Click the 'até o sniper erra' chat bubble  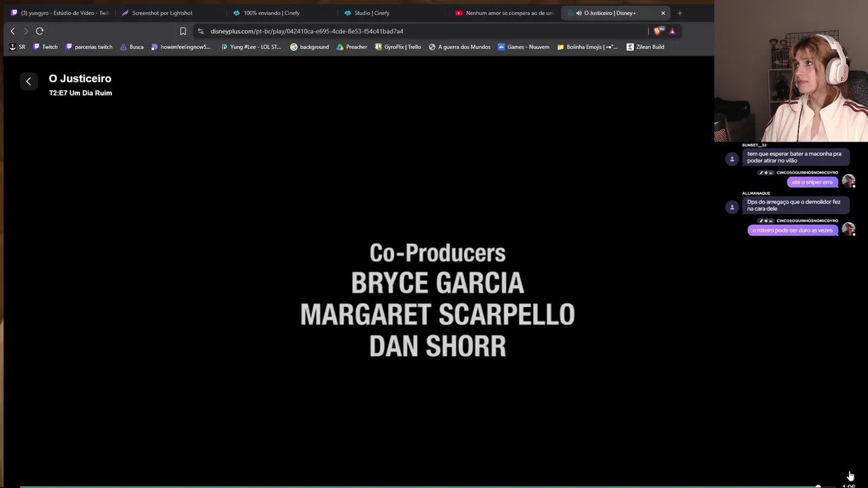812,182
